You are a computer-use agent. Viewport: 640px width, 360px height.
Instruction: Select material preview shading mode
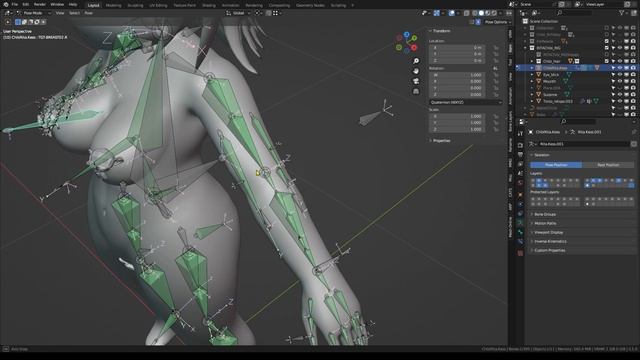[x=488, y=13]
